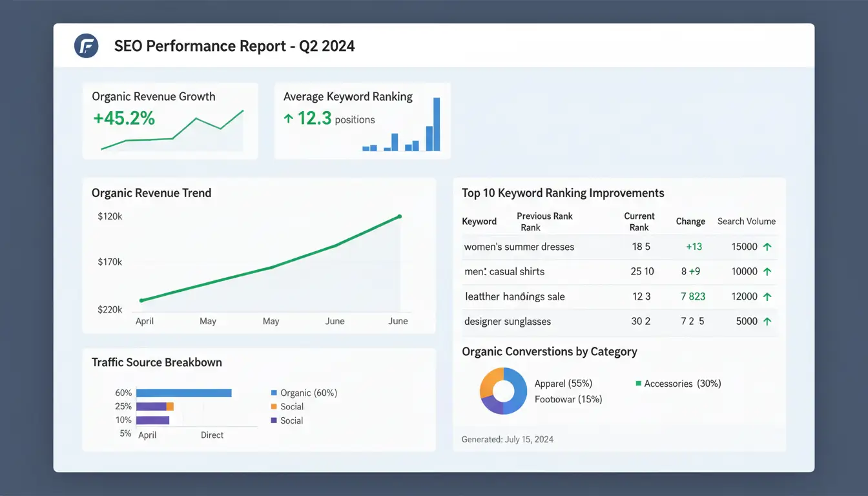Sort table by Change column header
868x496 pixels.
pos(690,221)
